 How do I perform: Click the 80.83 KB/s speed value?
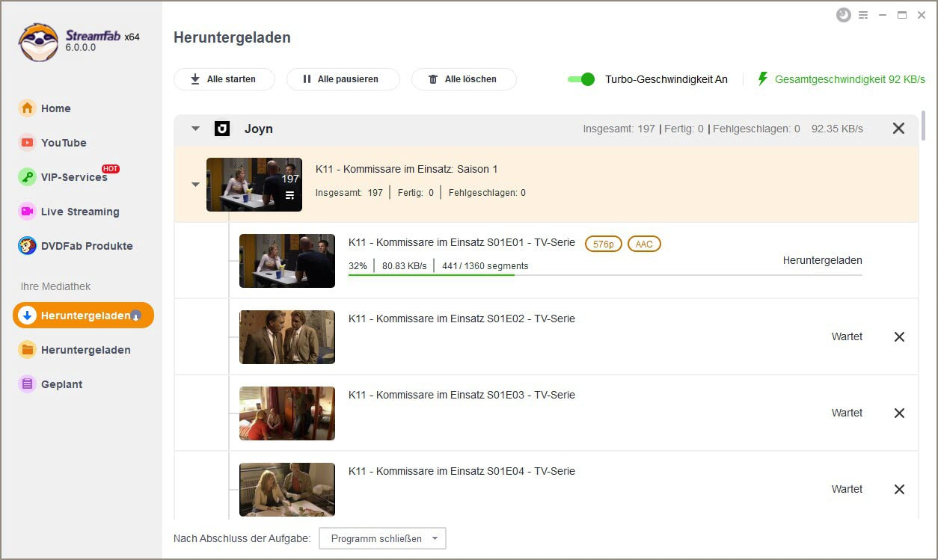404,266
